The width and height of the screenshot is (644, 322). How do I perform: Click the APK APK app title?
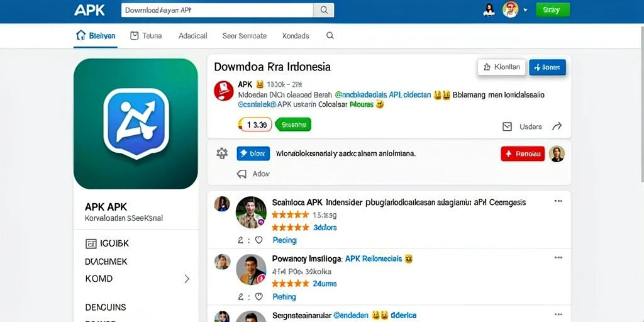coord(106,206)
